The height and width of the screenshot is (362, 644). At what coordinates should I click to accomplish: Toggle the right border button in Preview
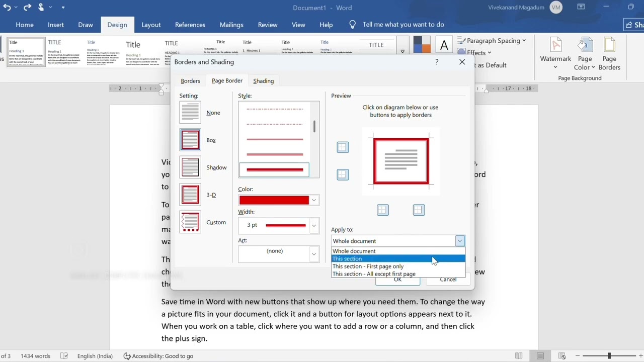[x=419, y=210]
